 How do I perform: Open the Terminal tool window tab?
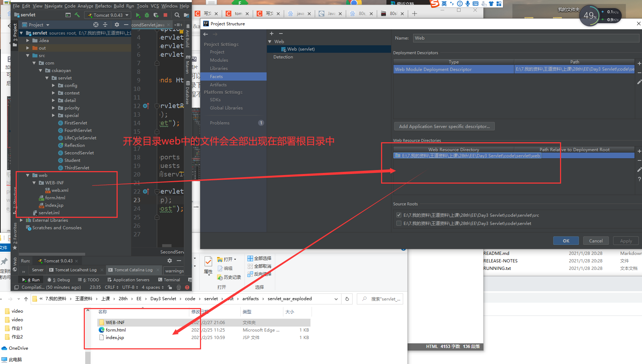pos(169,280)
